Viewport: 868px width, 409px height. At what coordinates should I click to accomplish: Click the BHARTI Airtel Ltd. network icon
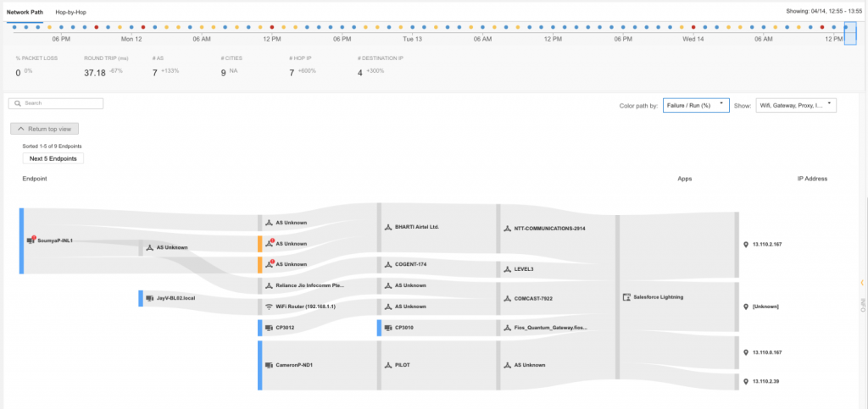point(388,227)
